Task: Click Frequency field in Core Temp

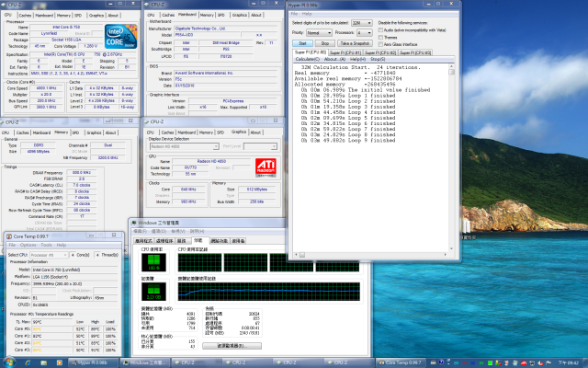Action: [x=74, y=284]
